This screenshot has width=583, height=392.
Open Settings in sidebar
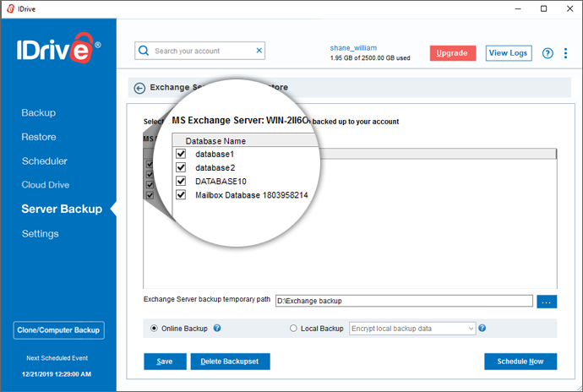coord(41,233)
